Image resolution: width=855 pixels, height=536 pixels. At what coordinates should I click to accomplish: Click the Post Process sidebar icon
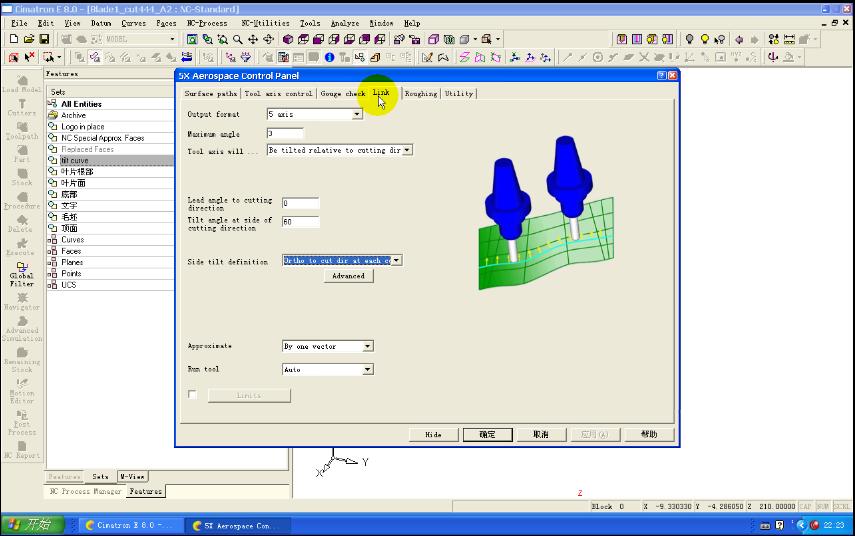[22, 423]
